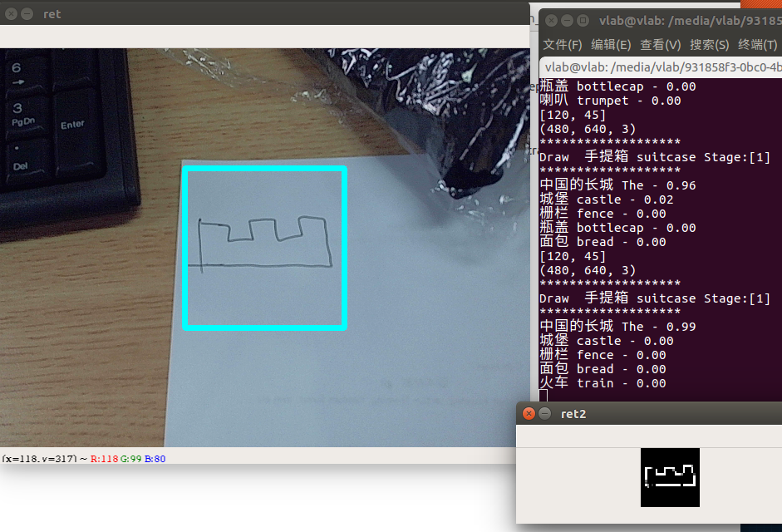The height and width of the screenshot is (532, 782).
Task: Minimize the ret image window
Action: point(27,14)
